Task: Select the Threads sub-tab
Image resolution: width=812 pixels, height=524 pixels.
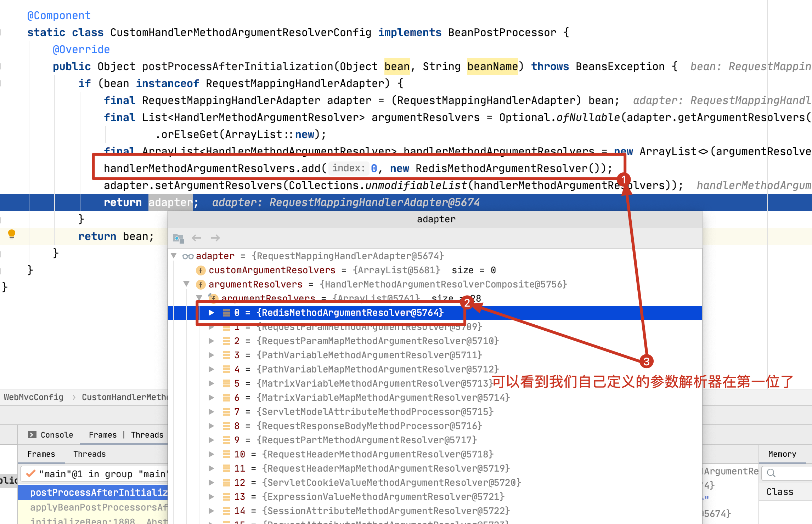Action: click(x=89, y=454)
